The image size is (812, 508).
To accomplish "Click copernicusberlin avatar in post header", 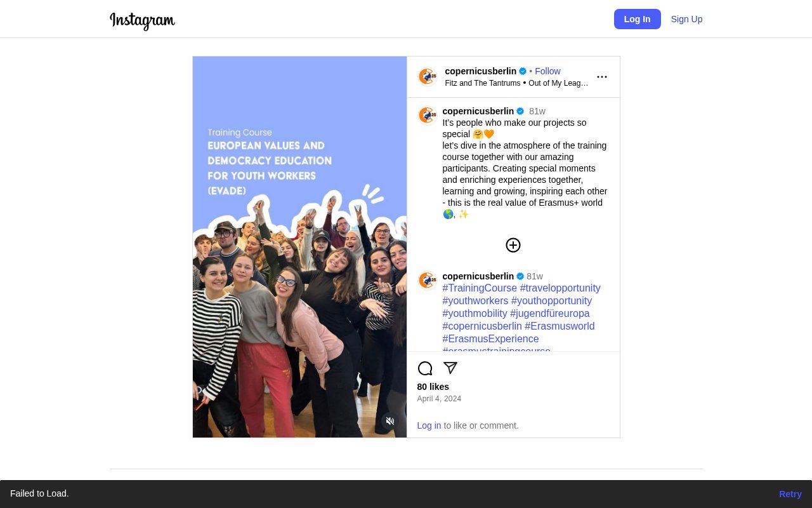I will (x=428, y=77).
